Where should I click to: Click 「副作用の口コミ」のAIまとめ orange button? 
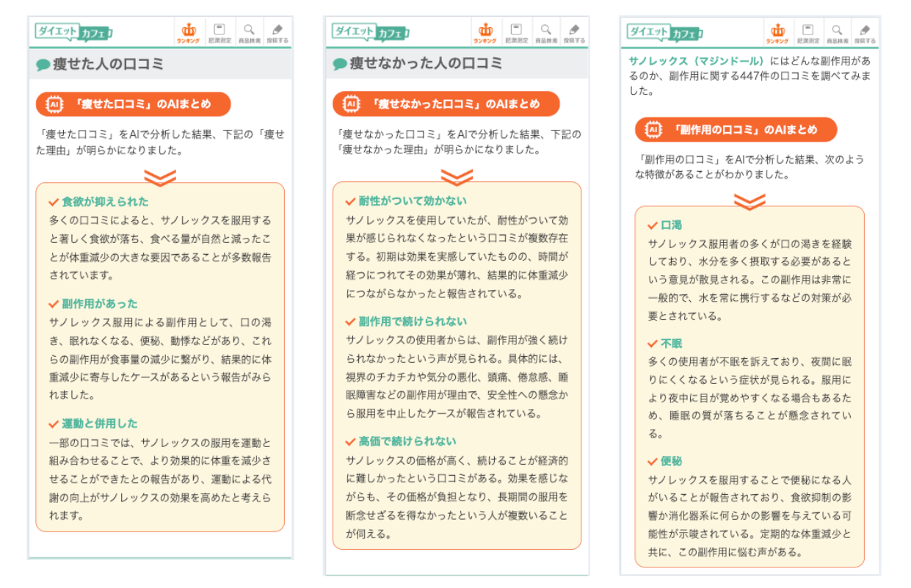(736, 130)
